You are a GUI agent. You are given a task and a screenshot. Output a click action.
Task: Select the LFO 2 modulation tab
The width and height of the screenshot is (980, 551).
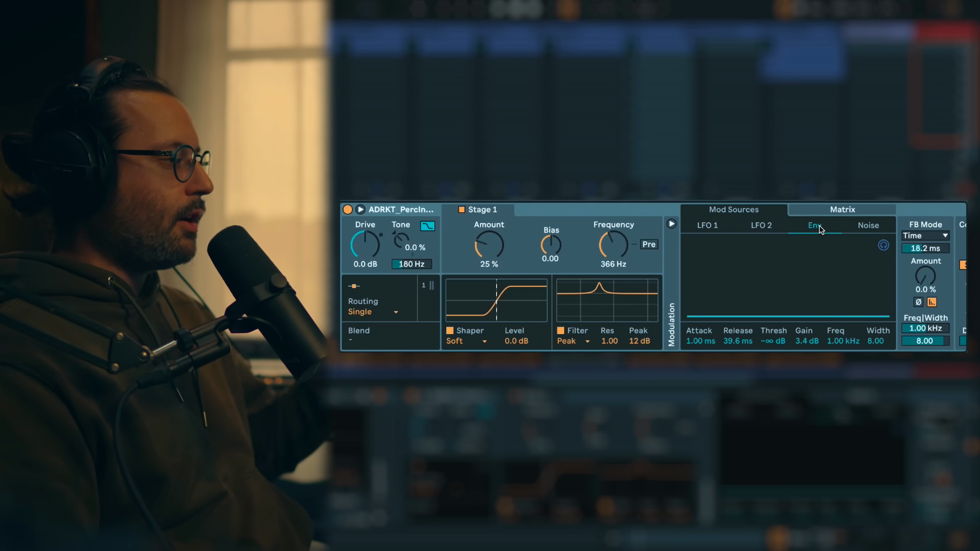point(761,225)
